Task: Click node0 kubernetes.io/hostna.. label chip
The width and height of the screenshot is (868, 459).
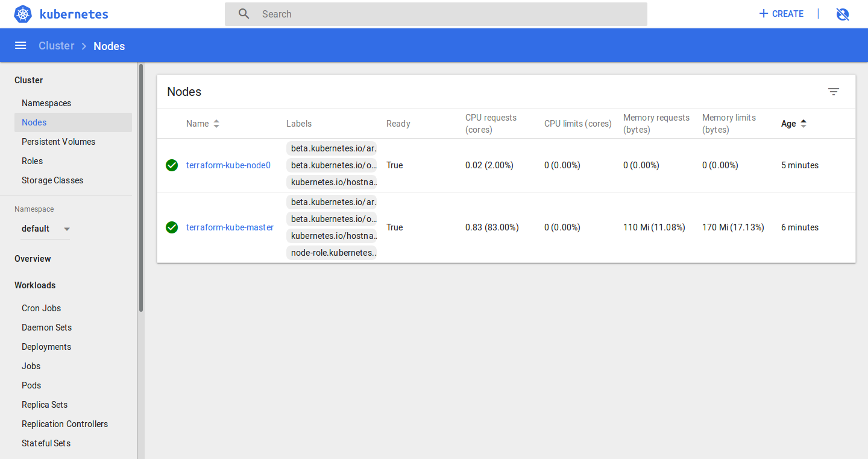Action: pos(332,182)
